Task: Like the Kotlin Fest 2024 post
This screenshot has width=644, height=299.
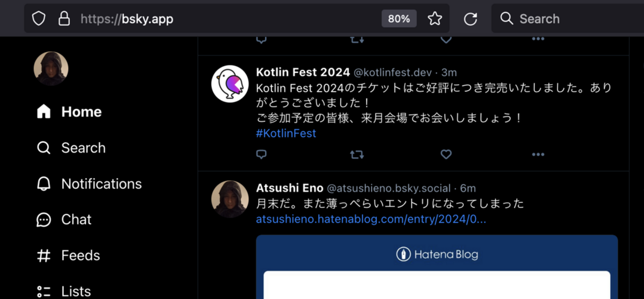Action: (446, 154)
